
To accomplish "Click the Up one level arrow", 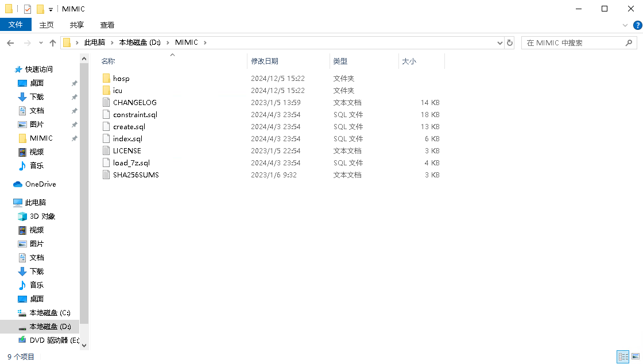I will (x=53, y=43).
